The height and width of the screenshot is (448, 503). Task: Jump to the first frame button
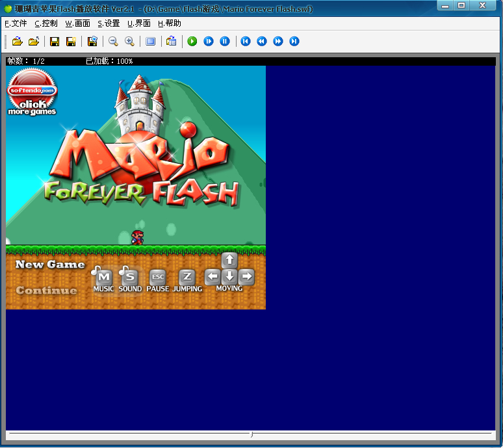(x=246, y=42)
